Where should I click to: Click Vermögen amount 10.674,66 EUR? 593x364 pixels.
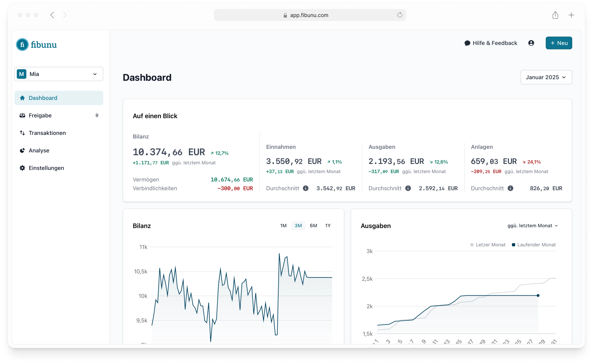click(232, 180)
